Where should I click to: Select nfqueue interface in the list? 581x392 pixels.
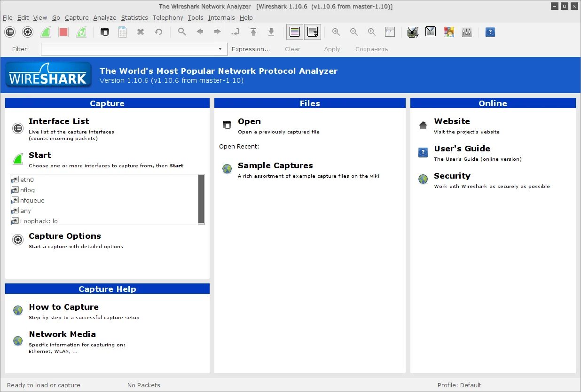tap(104, 200)
